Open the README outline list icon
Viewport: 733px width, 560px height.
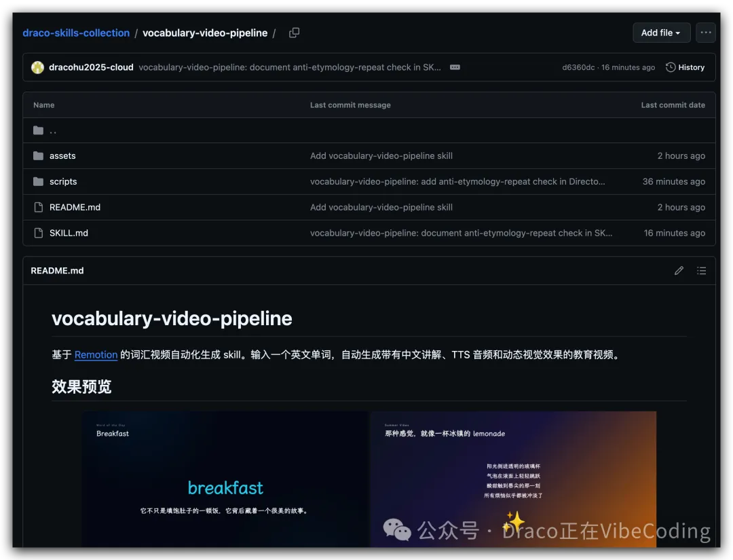pyautogui.click(x=701, y=271)
